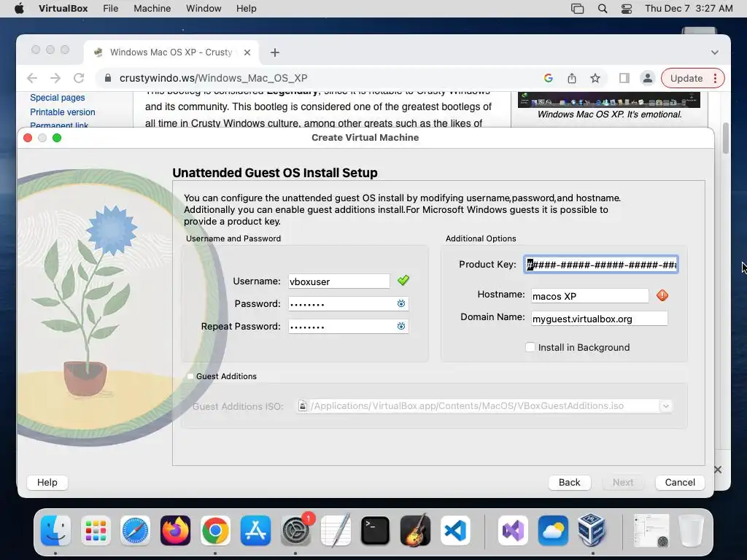Open Chrome tab search chevron
This screenshot has width=747, height=560.
click(x=715, y=52)
